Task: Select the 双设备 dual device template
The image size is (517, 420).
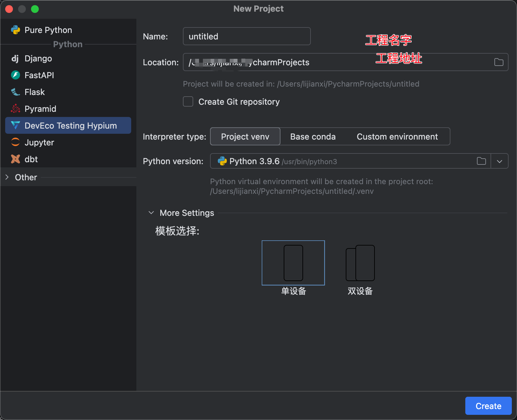Action: [360, 263]
